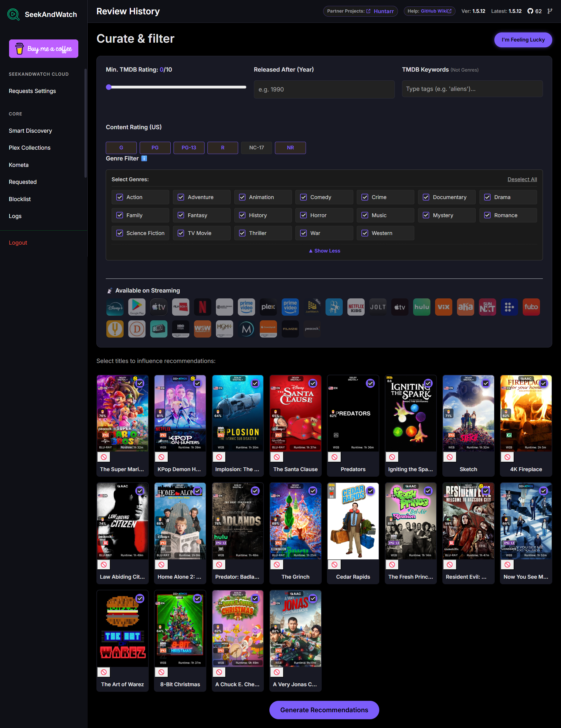Uncheck the Western genre checkbox

(365, 233)
